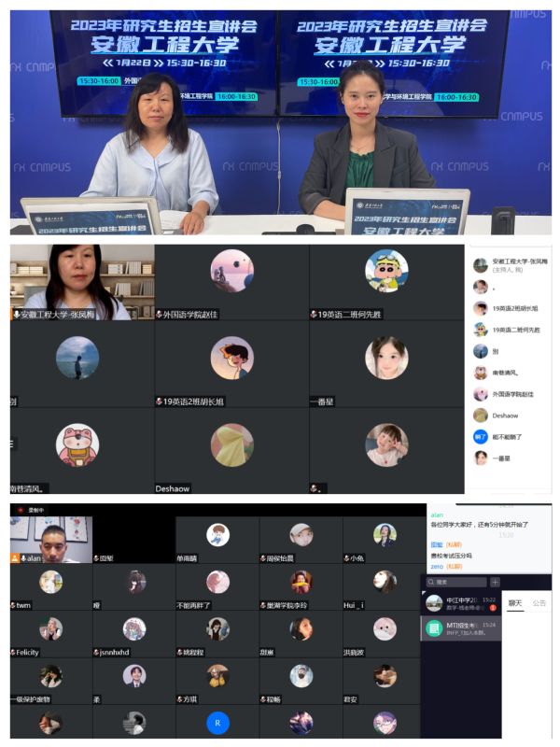
Task: Click the muted mic icon of 小兔
Action: (x=346, y=558)
